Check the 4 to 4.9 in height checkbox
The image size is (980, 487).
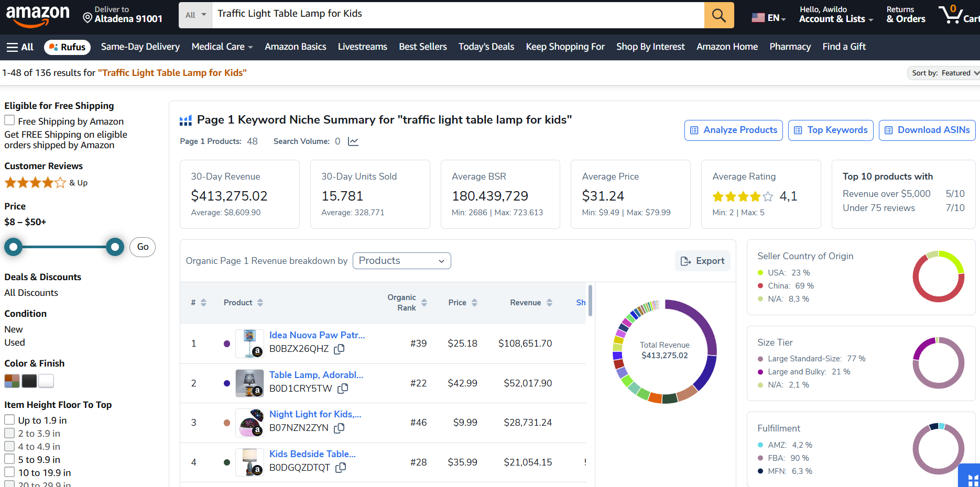tap(9, 446)
